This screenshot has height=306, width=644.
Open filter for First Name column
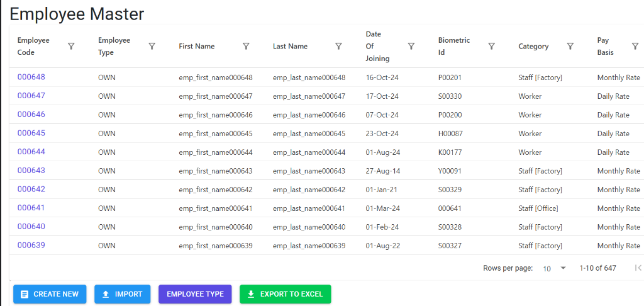tap(246, 46)
